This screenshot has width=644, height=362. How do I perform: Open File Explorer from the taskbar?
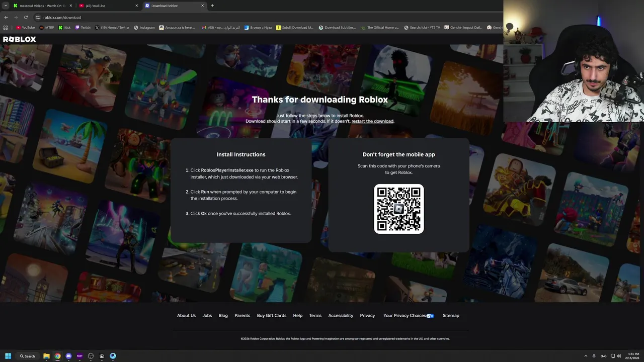click(46, 356)
